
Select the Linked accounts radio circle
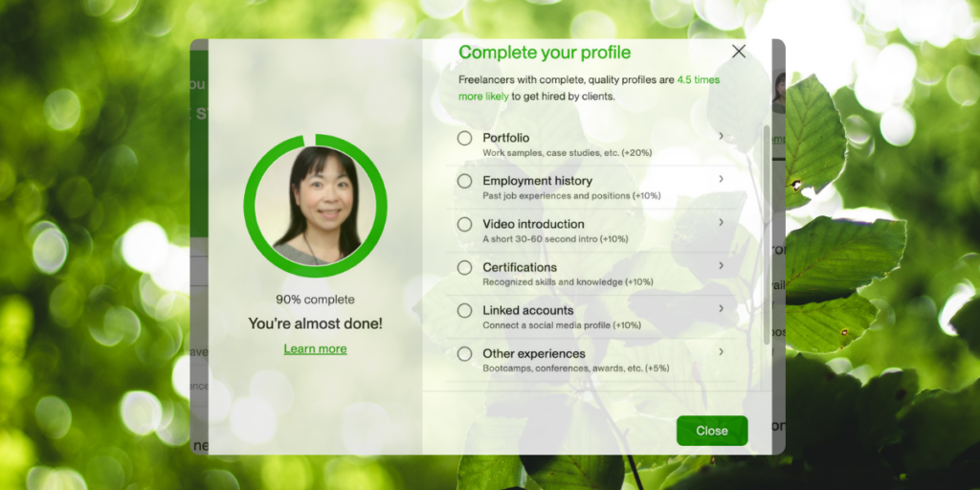464,311
